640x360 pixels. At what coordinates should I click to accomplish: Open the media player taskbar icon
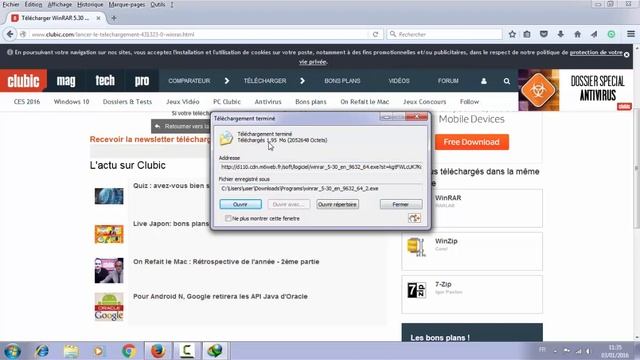point(99,351)
